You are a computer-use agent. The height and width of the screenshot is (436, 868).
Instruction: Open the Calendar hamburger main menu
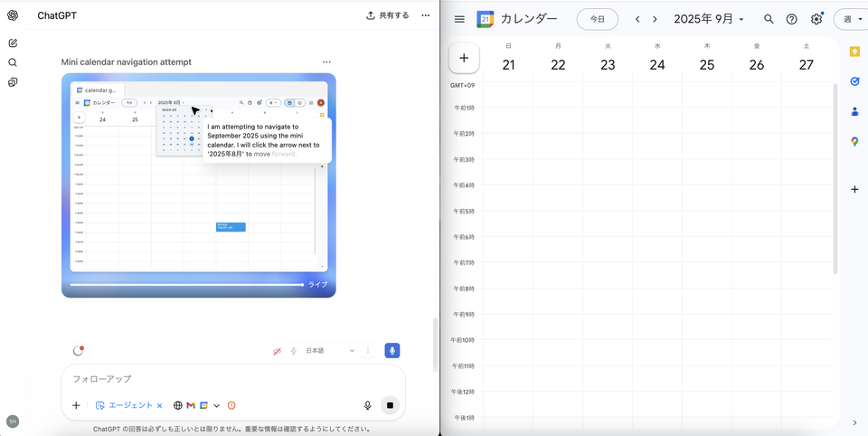point(459,19)
